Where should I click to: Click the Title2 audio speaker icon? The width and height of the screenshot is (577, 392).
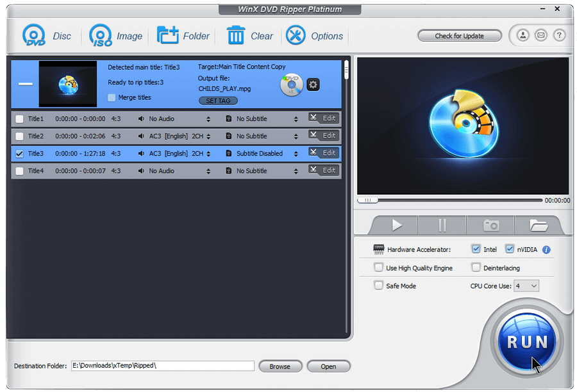[141, 136]
